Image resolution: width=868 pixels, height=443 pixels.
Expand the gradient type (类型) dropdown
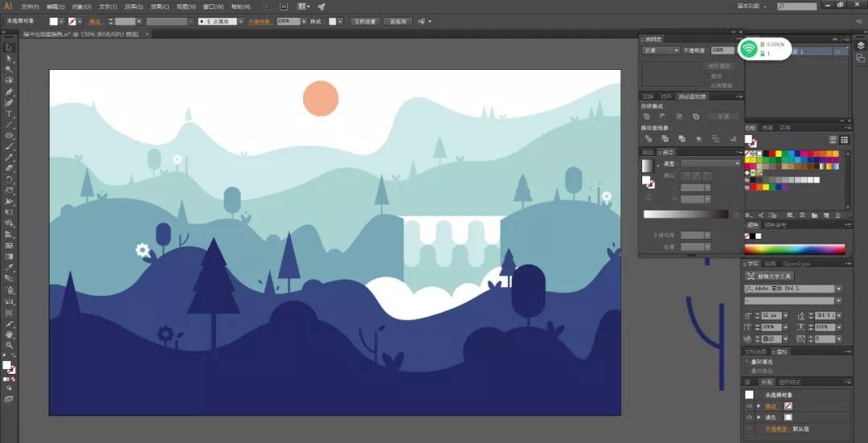coord(737,163)
